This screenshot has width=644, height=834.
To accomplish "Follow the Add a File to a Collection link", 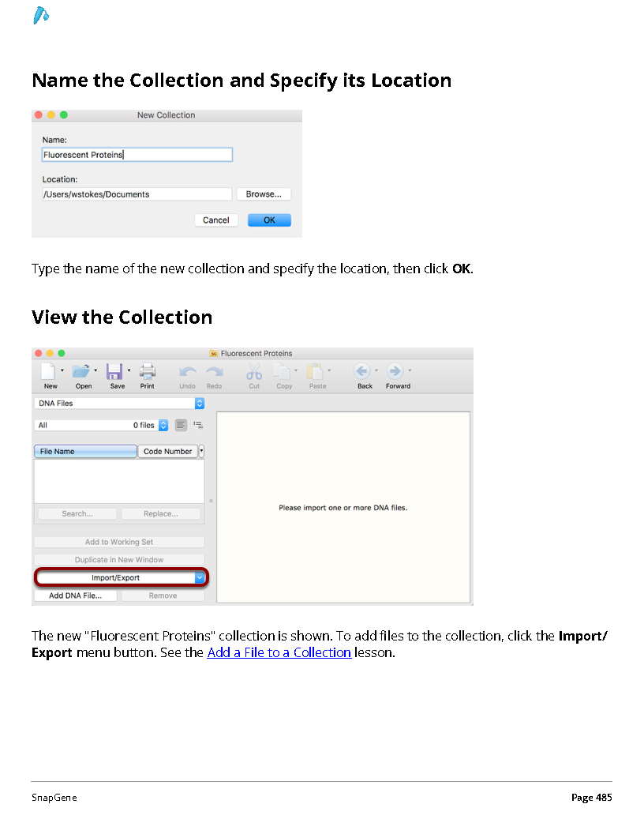I will point(279,652).
